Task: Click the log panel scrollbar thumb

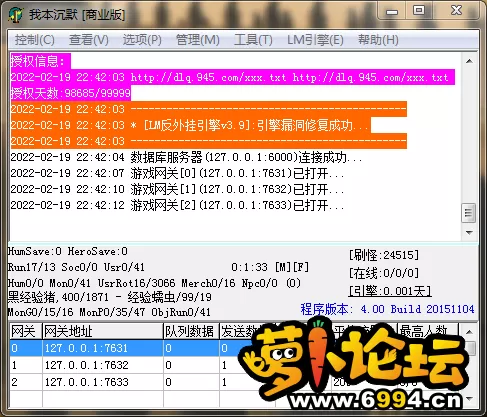Action: (469, 213)
